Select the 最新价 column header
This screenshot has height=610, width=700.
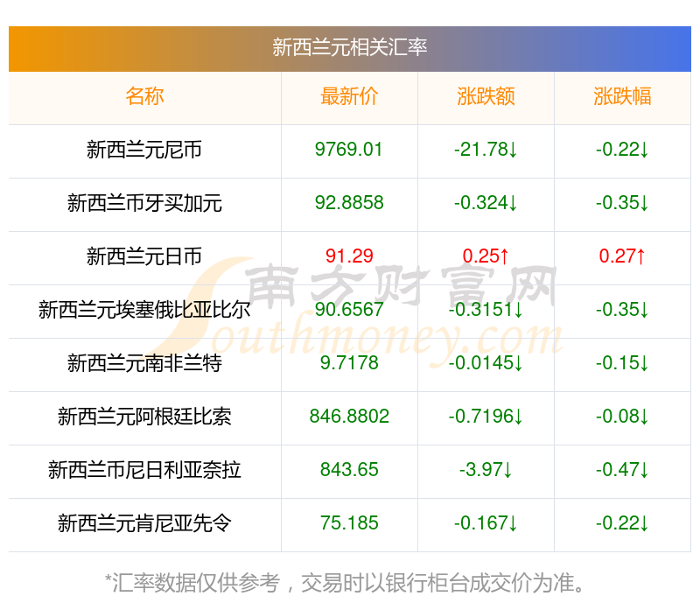[349, 96]
